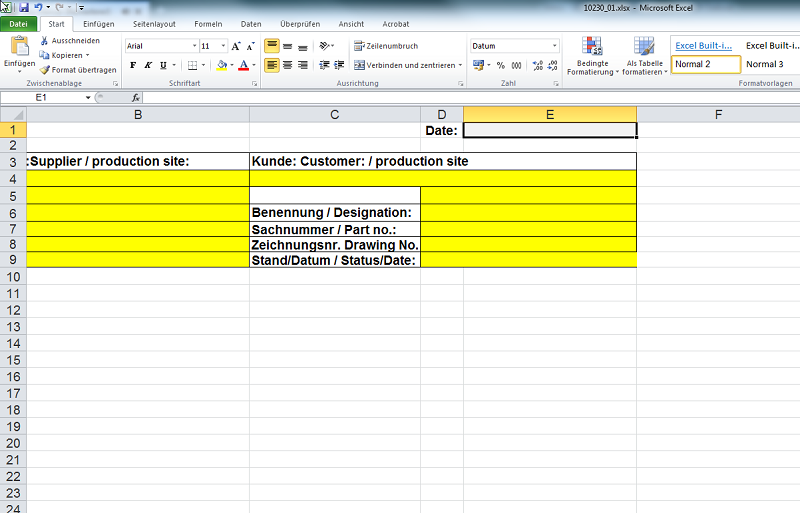The height and width of the screenshot is (513, 800).
Task: Click the Einfügen paste icon
Action: click(19, 47)
